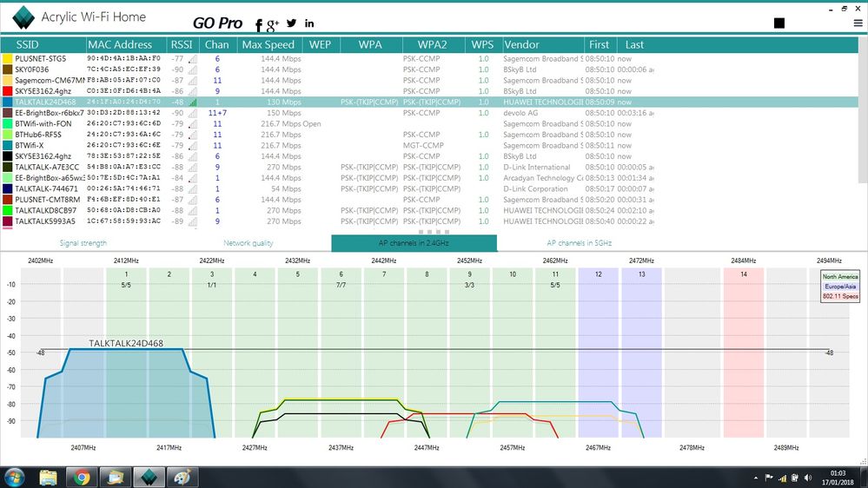Toggle the PLUSNET-STG5 yellow color swatch
This screenshot has width=868, height=488.
7,59
